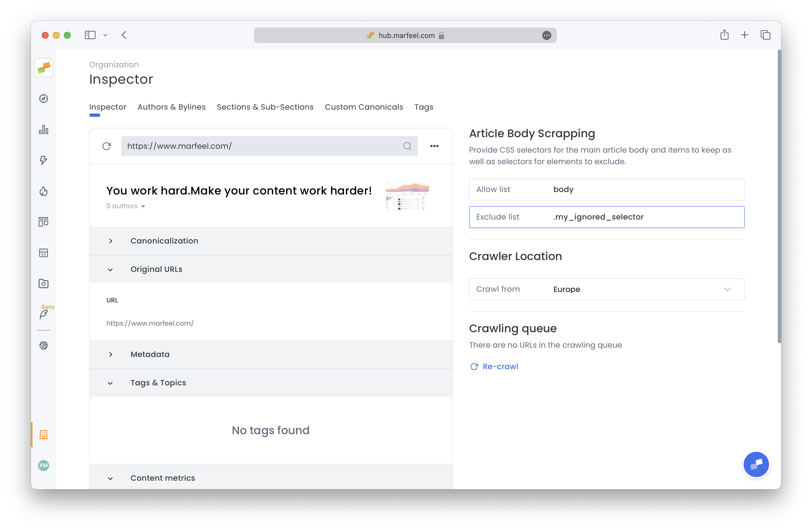Open the flame trending icon in sidebar
This screenshot has height=530, width=812.
tap(43, 191)
